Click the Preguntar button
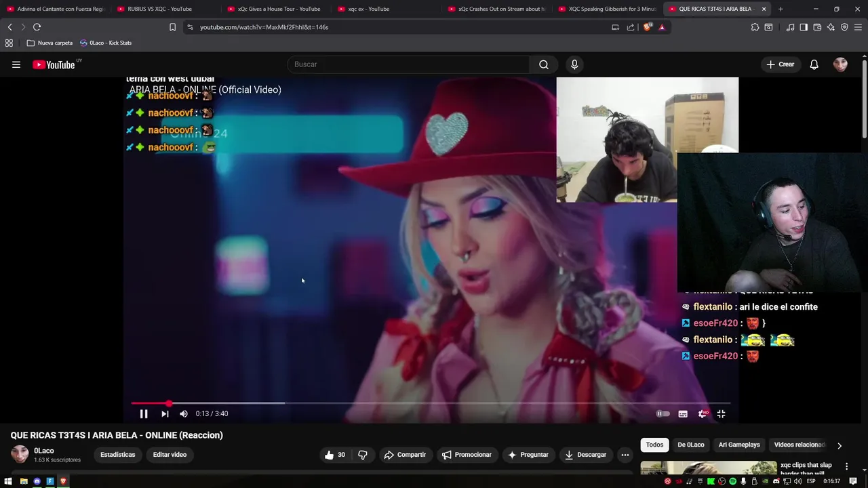Viewport: 868px width, 488px height. (x=528, y=455)
